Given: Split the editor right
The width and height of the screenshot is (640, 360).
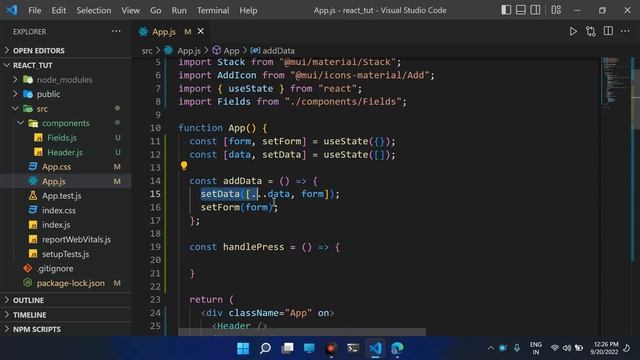Looking at the screenshot, I should 608,31.
